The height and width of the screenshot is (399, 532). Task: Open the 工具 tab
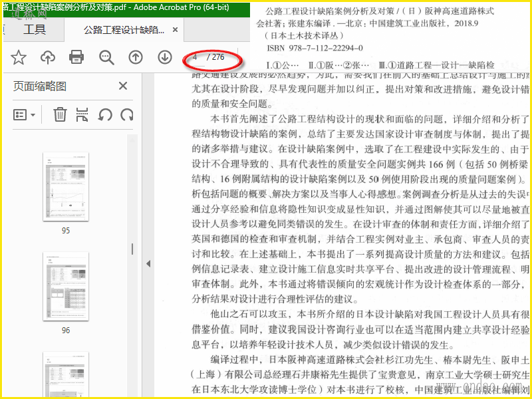click(34, 29)
